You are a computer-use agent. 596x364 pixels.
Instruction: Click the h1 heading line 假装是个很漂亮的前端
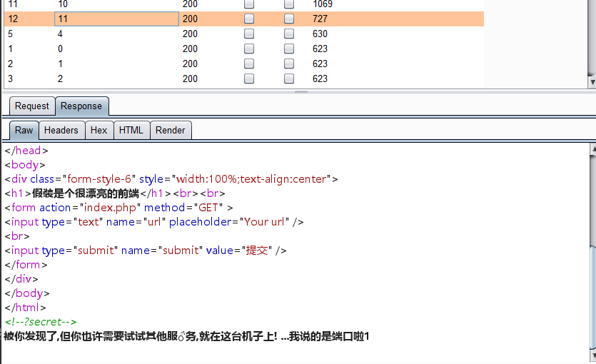pyautogui.click(x=115, y=193)
